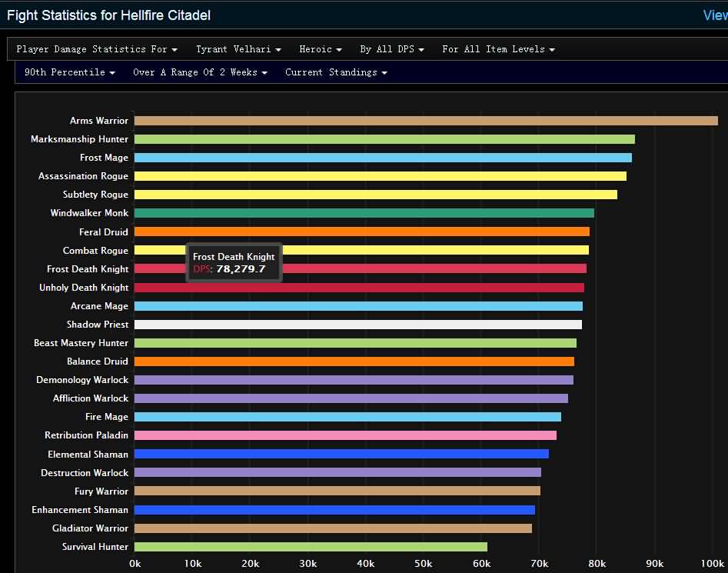The width and height of the screenshot is (728, 573).
Task: Click the Feral Druid bar
Action: pyautogui.click(x=361, y=232)
